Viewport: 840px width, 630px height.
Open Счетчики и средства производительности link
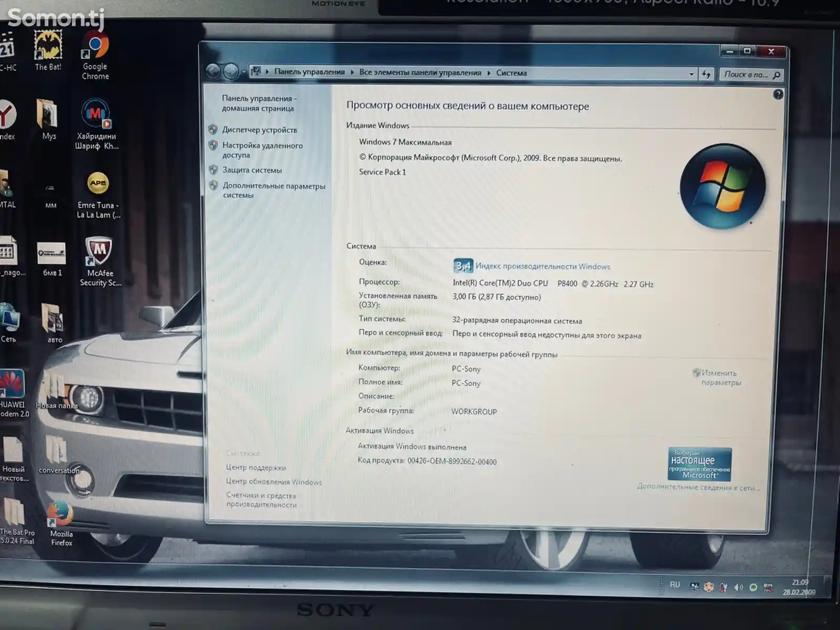click(261, 500)
